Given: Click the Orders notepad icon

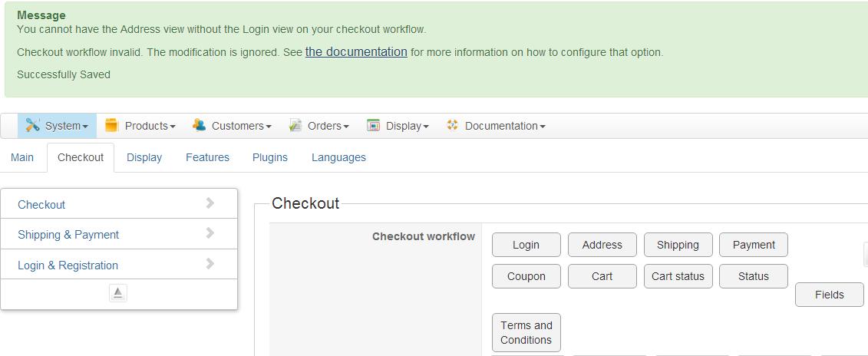Looking at the screenshot, I should (295, 125).
